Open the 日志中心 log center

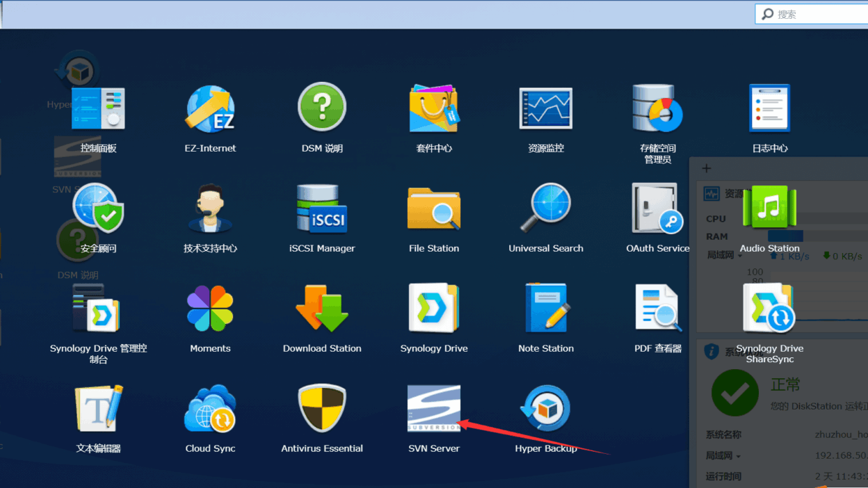click(x=769, y=109)
